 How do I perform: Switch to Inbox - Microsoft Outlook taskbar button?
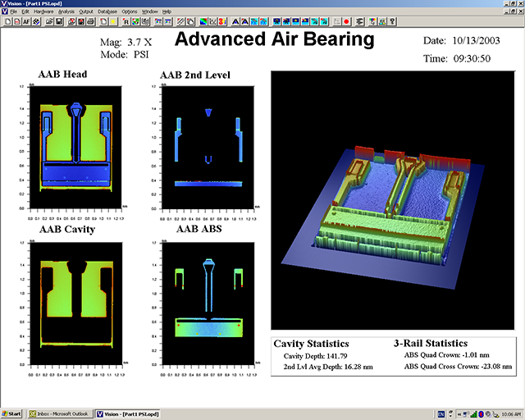tap(62, 413)
